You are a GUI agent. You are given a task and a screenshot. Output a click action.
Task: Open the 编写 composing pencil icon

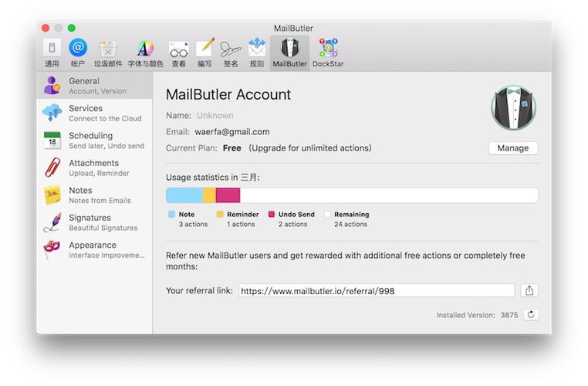[204, 48]
